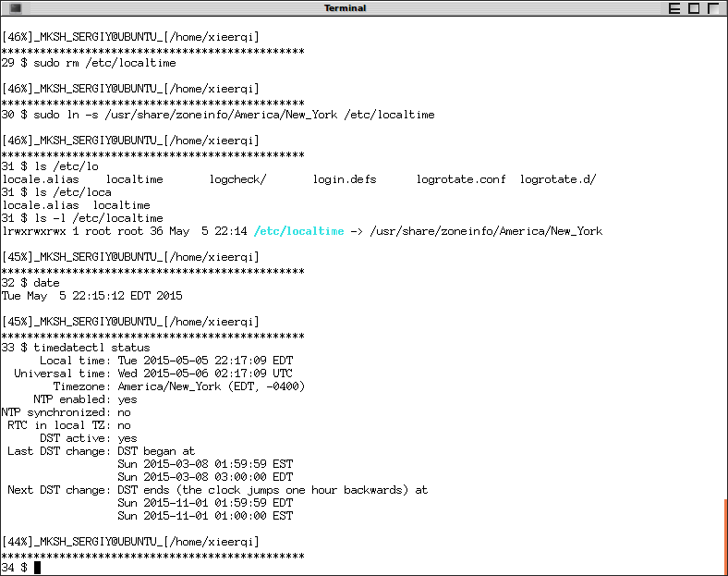The width and height of the screenshot is (728, 576).
Task: Click the 'DST active: yes' row
Action: [89, 438]
